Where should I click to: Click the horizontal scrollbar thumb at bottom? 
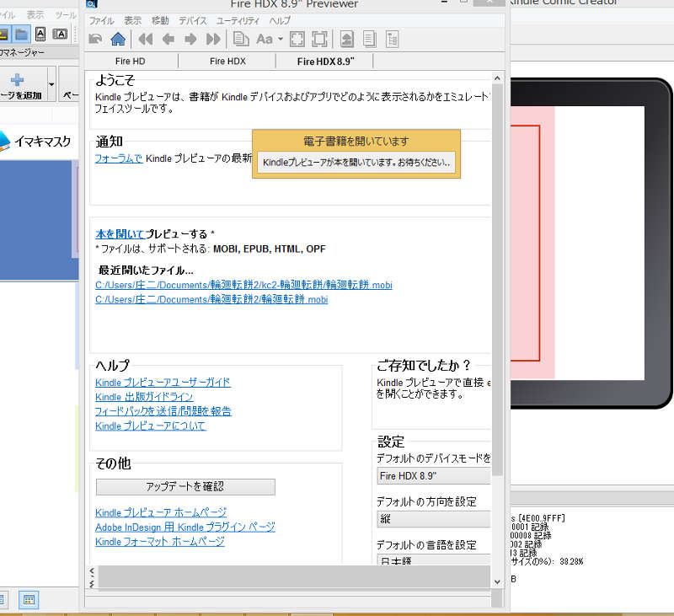[294, 576]
